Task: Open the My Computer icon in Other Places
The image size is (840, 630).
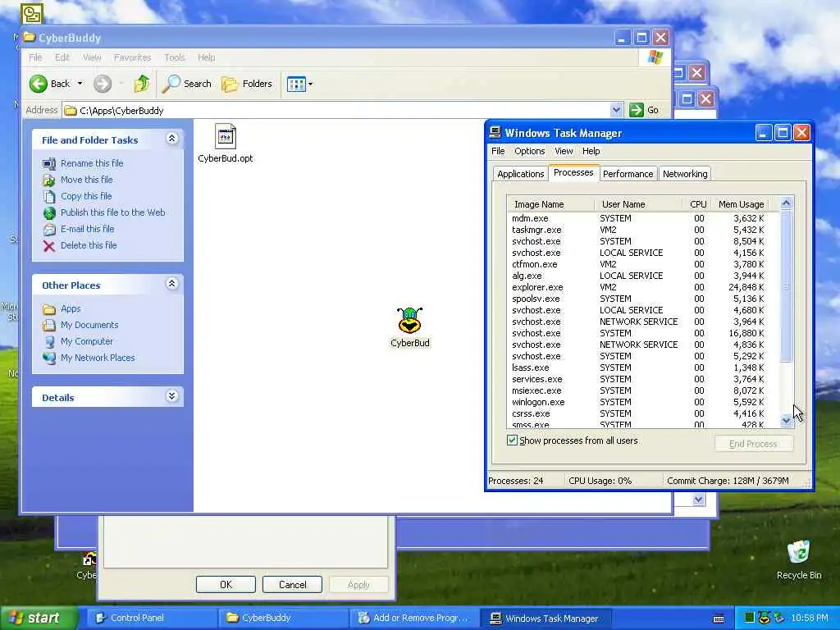Action: click(49, 342)
